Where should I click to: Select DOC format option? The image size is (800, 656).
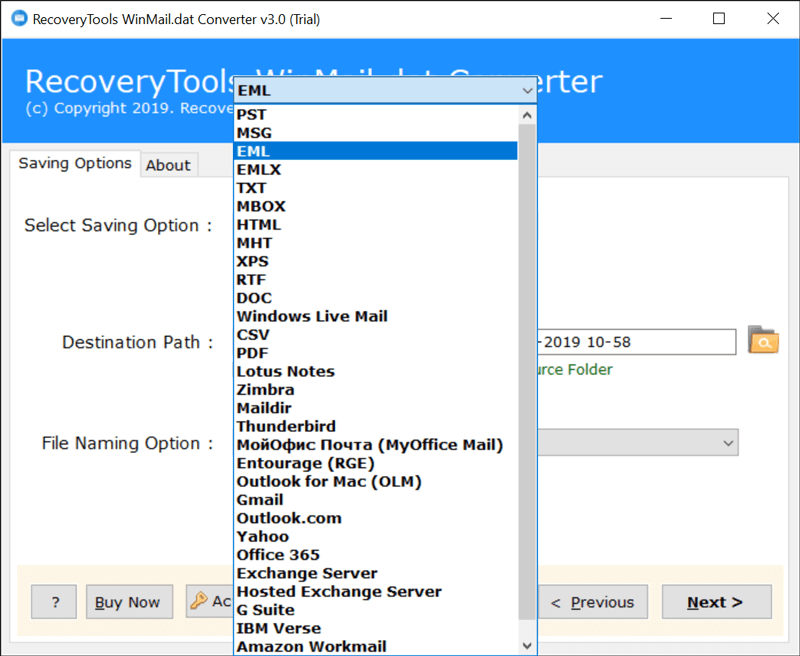pyautogui.click(x=376, y=298)
